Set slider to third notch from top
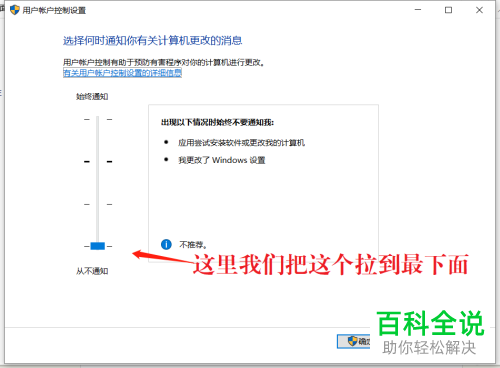This screenshot has height=368, width=500. [x=98, y=204]
